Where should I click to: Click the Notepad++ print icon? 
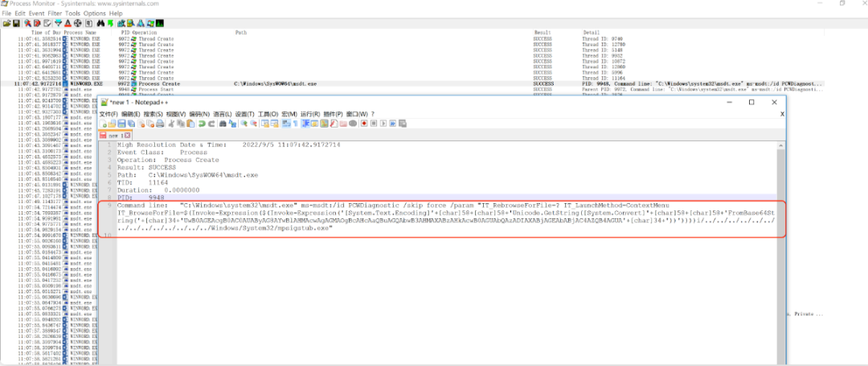(160, 124)
